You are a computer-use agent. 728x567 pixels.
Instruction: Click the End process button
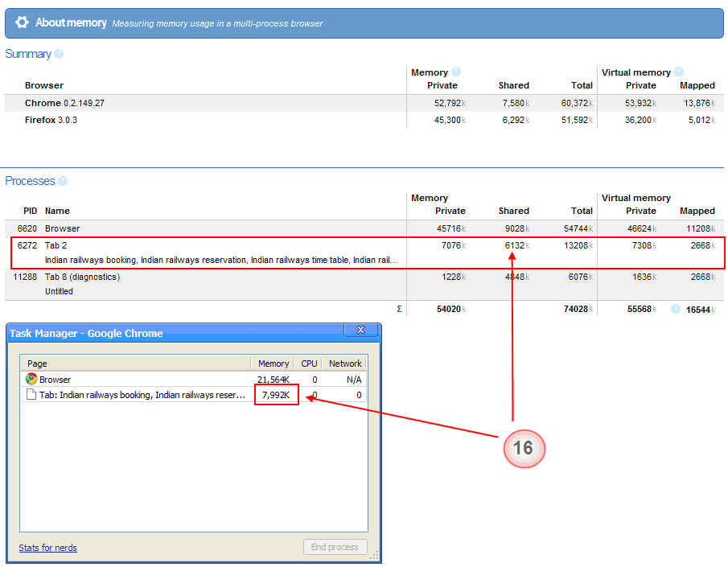pyautogui.click(x=335, y=547)
